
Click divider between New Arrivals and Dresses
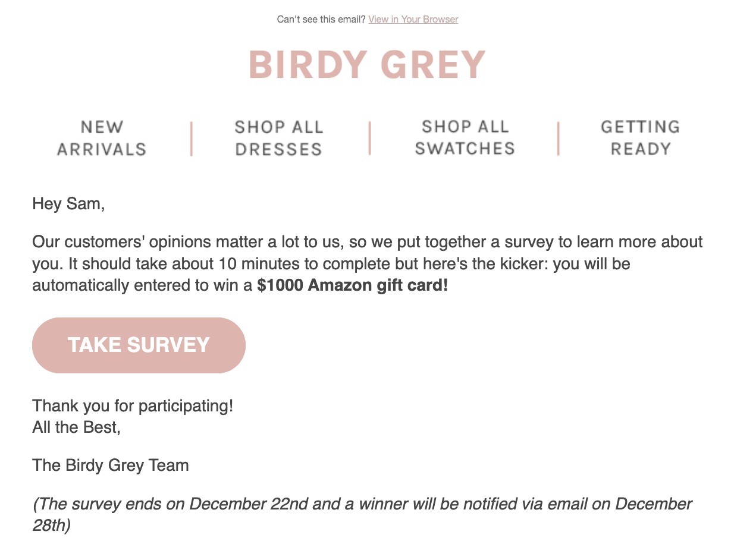click(x=191, y=139)
